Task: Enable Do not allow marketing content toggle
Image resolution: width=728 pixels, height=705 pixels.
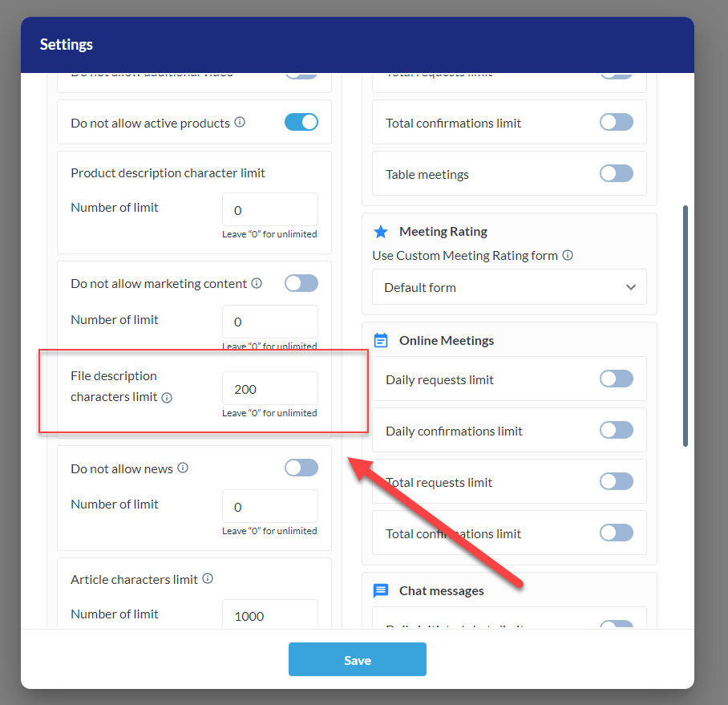Action: coord(301,283)
